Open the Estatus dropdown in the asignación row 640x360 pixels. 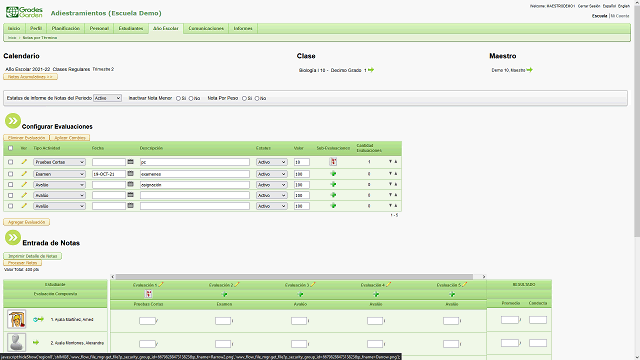(x=272, y=185)
